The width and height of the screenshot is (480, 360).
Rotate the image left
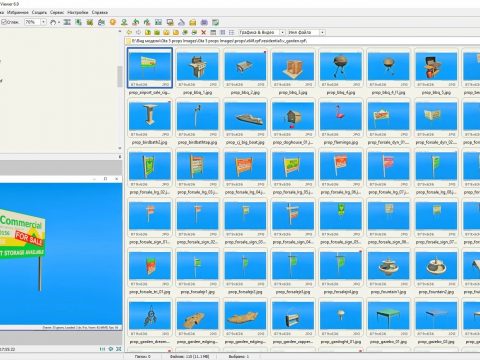click(136, 22)
